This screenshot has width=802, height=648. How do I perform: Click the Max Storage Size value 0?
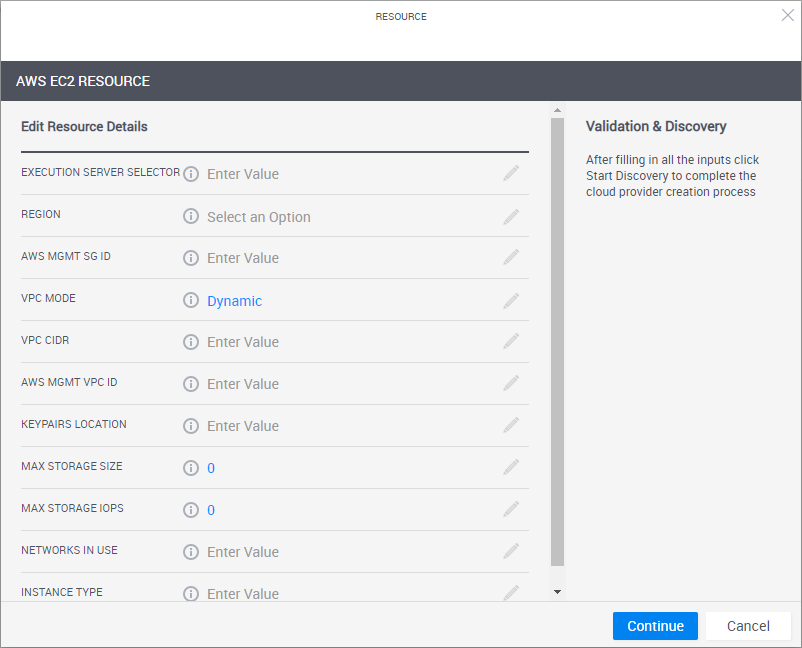(x=211, y=469)
